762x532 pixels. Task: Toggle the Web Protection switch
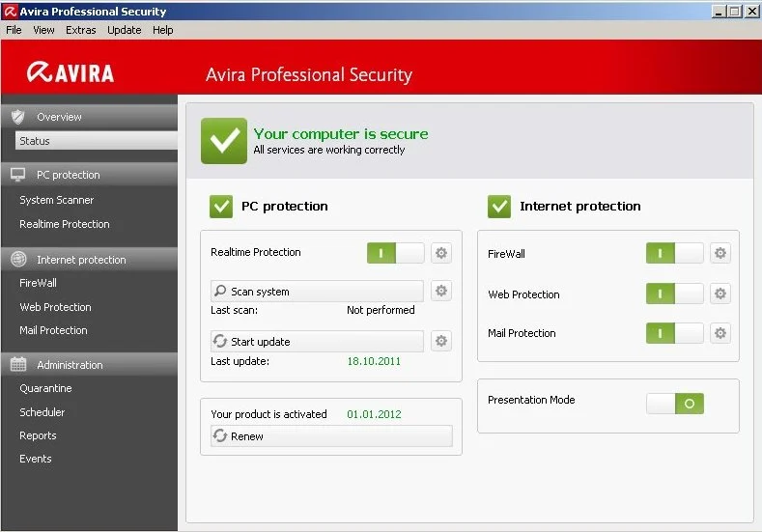pos(674,294)
